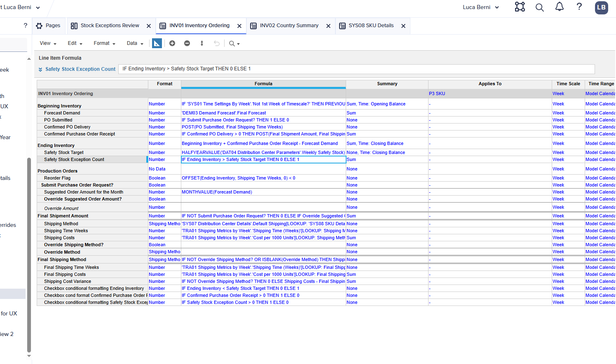Click the HALFYEARVALUE formula cell

[x=263, y=152]
